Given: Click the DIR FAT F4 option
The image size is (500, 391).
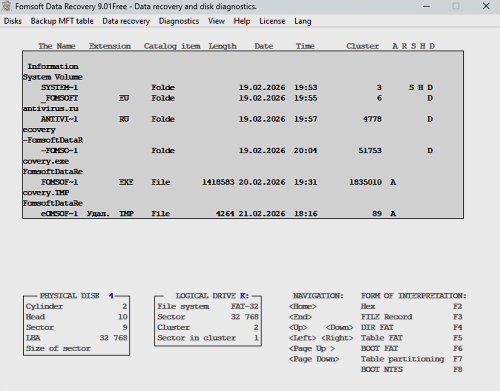Looking at the screenshot, I should tap(411, 327).
